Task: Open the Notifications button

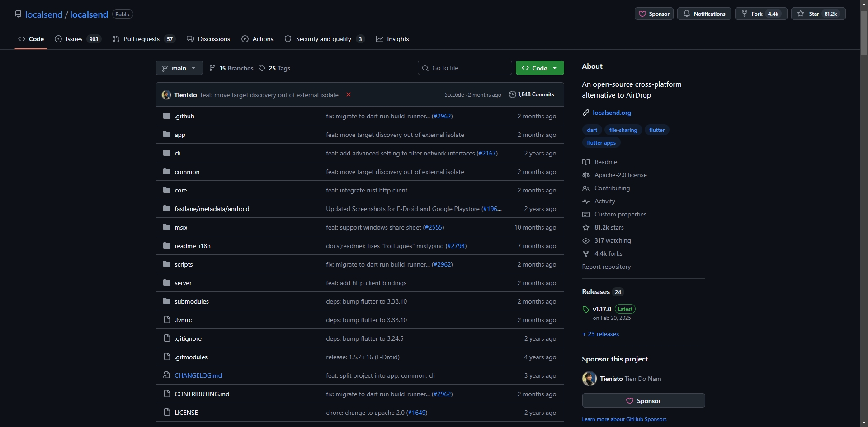Action: tap(704, 14)
